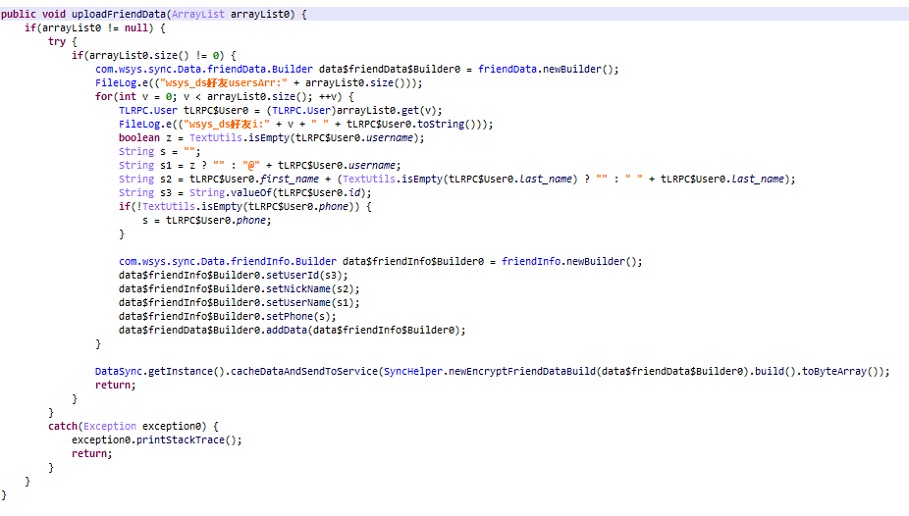The width and height of the screenshot is (909, 516).
Task: Click 'first_name' field in s2 line
Action: coord(289,179)
